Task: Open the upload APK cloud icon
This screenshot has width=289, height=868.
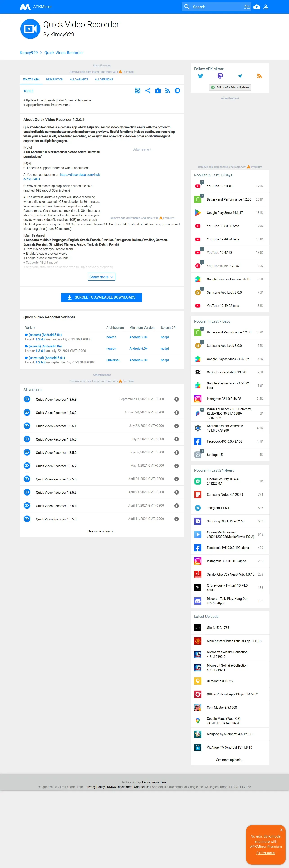Action: [257, 7]
